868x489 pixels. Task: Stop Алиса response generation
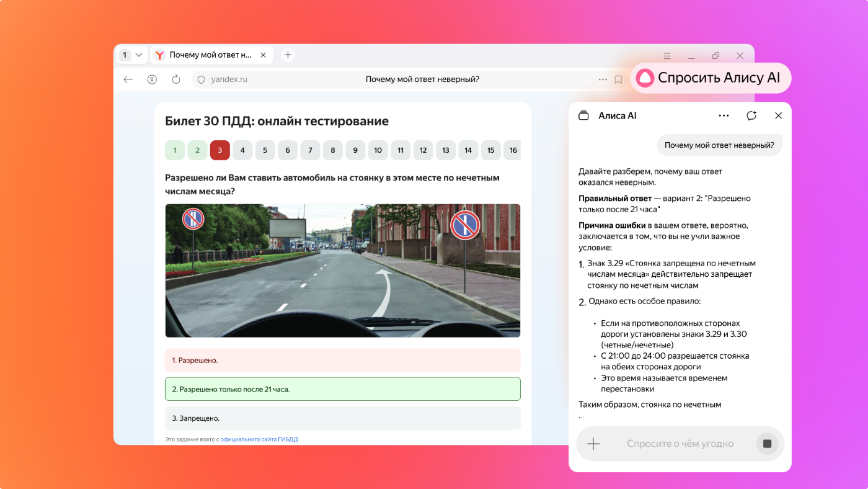[x=767, y=444]
